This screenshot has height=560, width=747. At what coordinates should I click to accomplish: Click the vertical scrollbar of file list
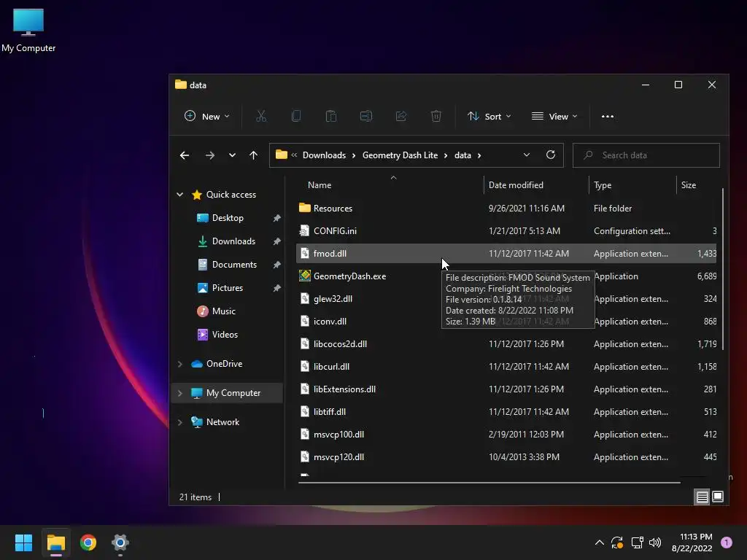coord(723,269)
